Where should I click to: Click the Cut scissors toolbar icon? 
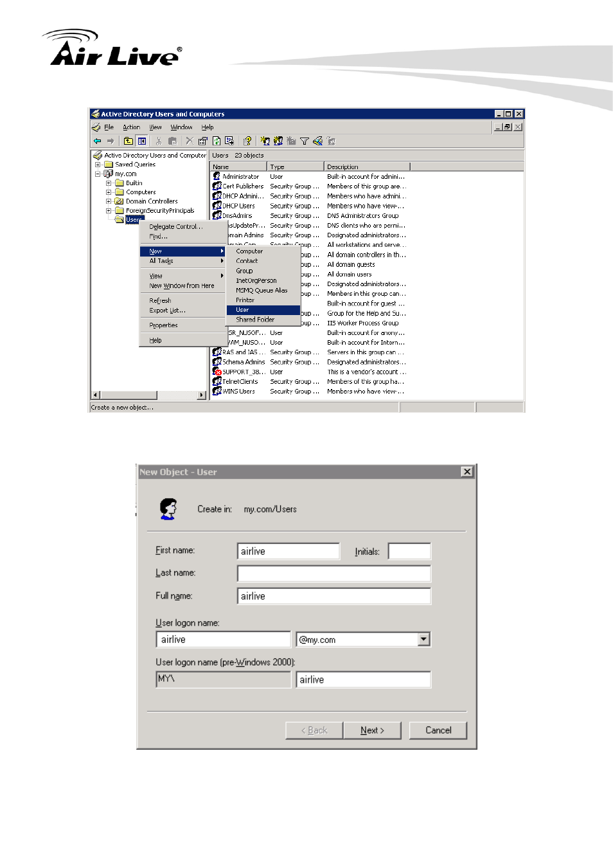159,141
